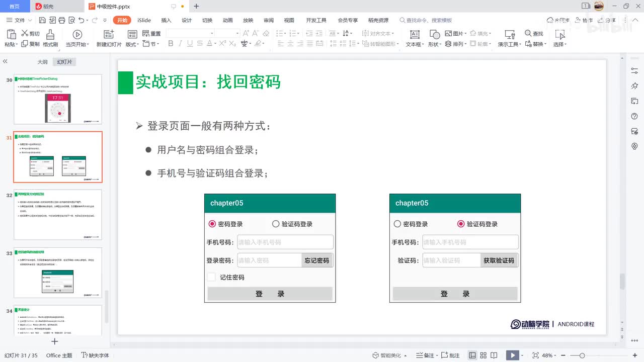Increase font size with A+ icon
The image size is (644, 362).
click(246, 33)
